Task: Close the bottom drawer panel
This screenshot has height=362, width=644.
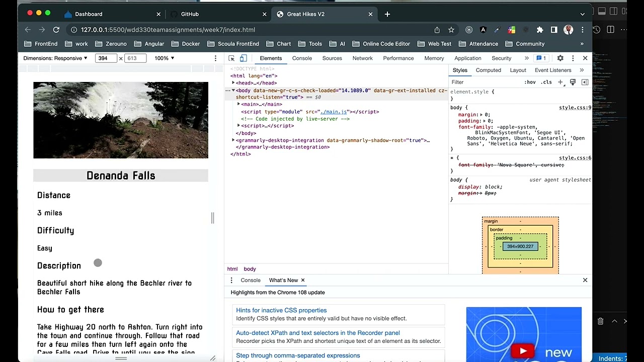Action: click(585, 280)
